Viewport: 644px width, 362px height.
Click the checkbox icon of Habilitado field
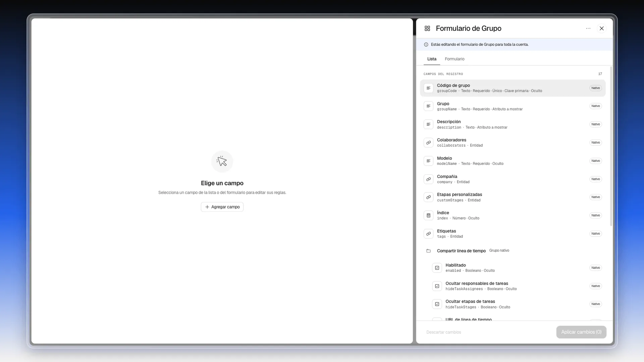coord(437,268)
